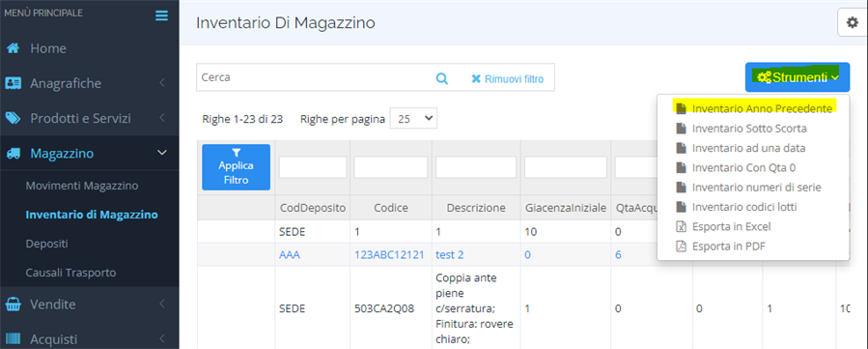This screenshot has height=349, width=868.
Task: Click the Excel file icon in Strumenti menu
Action: click(681, 226)
